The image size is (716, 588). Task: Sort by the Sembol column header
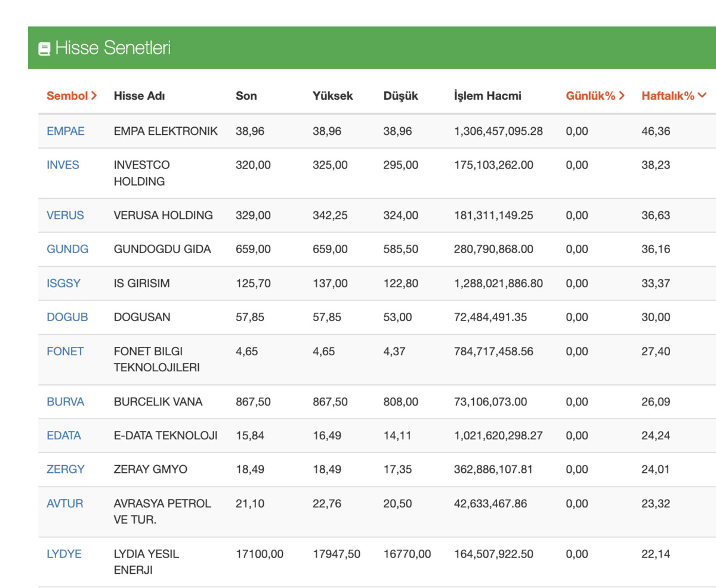(x=72, y=96)
